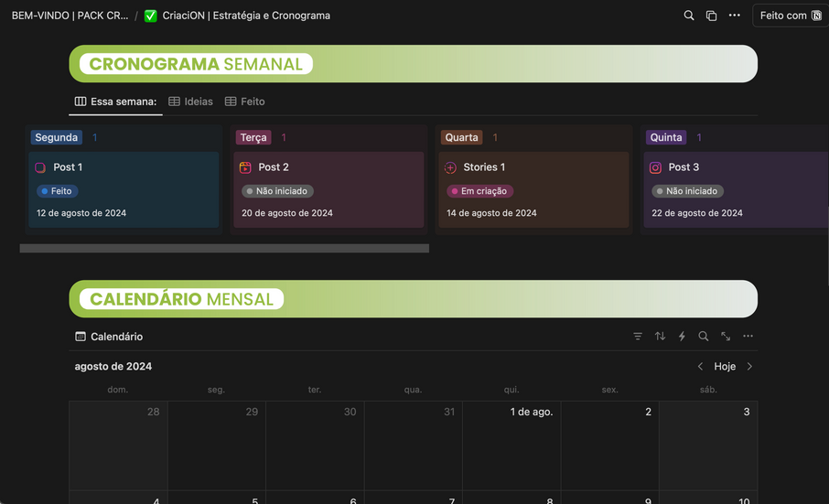Click the Feito status tag
Viewport: 829px width, 504px height.
(57, 191)
